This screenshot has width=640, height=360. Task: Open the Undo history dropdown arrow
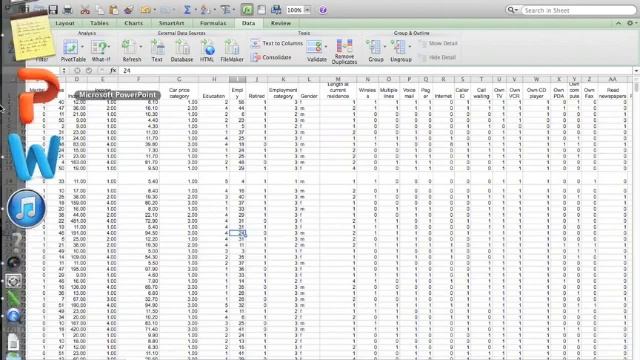tap(154, 10)
